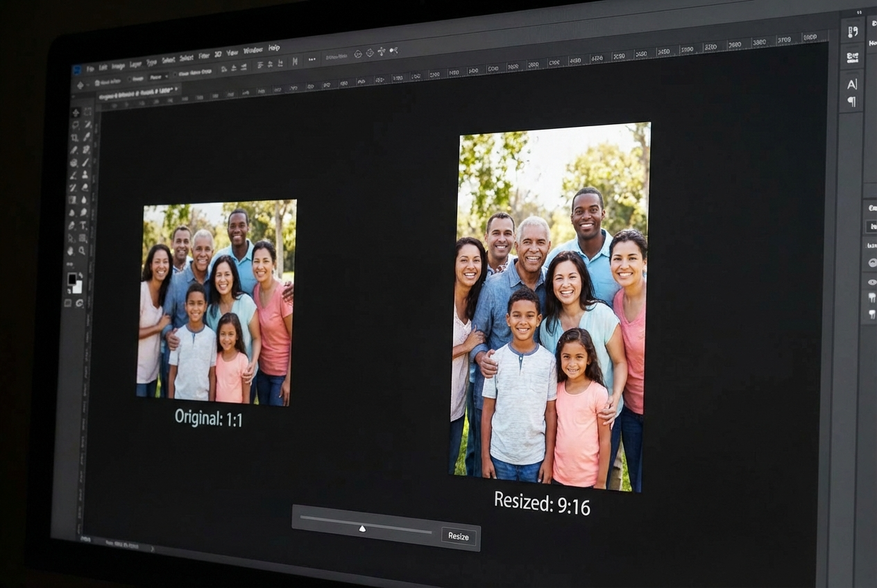Image resolution: width=877 pixels, height=588 pixels.
Task: Open the Help menu
Action: [x=274, y=48]
